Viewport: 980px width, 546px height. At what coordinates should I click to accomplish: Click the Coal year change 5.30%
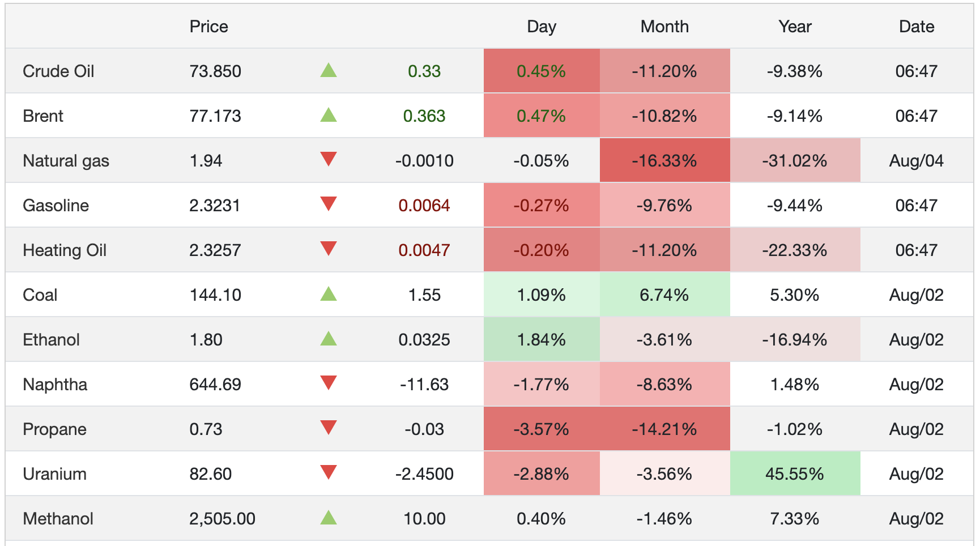click(x=795, y=295)
